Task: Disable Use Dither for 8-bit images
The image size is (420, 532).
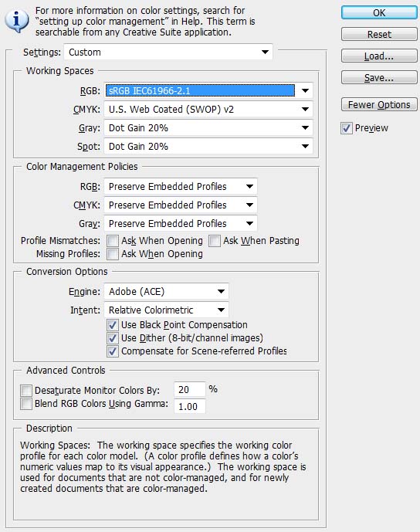Action: pyautogui.click(x=113, y=338)
